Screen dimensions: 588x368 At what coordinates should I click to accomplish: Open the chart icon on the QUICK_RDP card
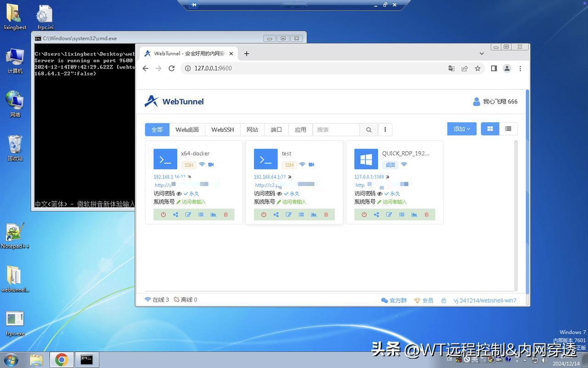tap(414, 214)
